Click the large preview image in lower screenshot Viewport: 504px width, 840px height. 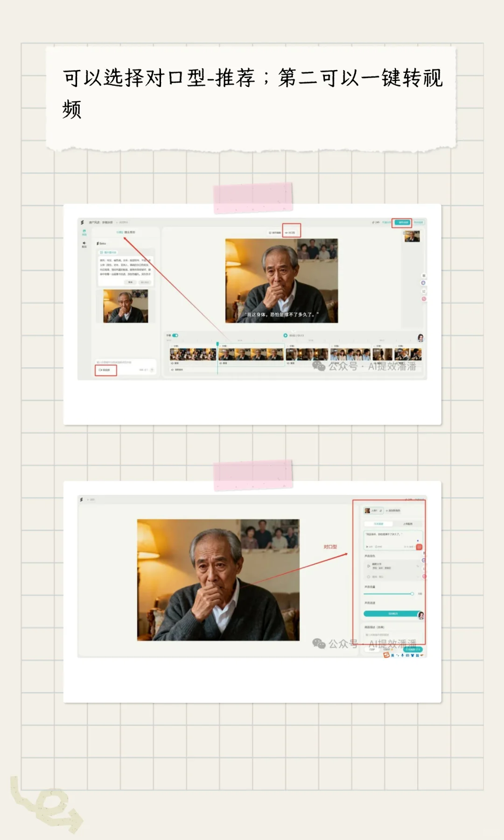tap(218, 580)
